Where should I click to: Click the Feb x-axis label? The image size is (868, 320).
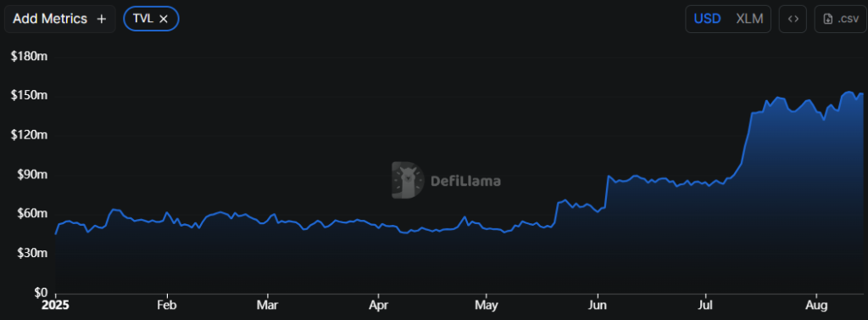[167, 305]
